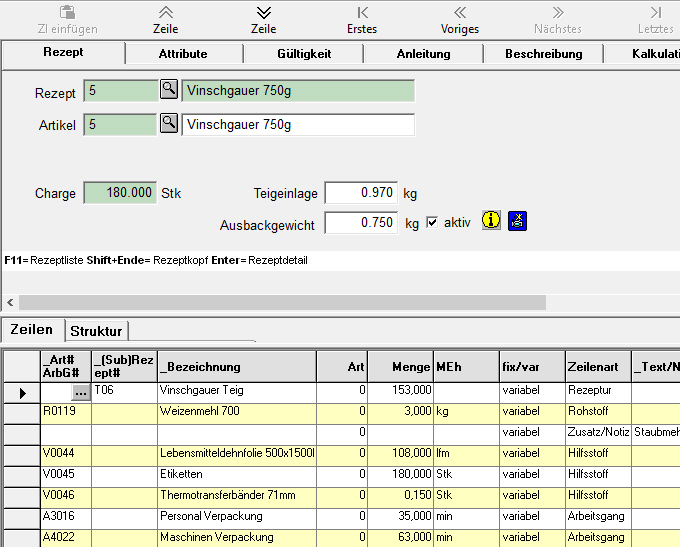Go to the next record via Nächstes
This screenshot has width=680, height=547.
(558, 12)
